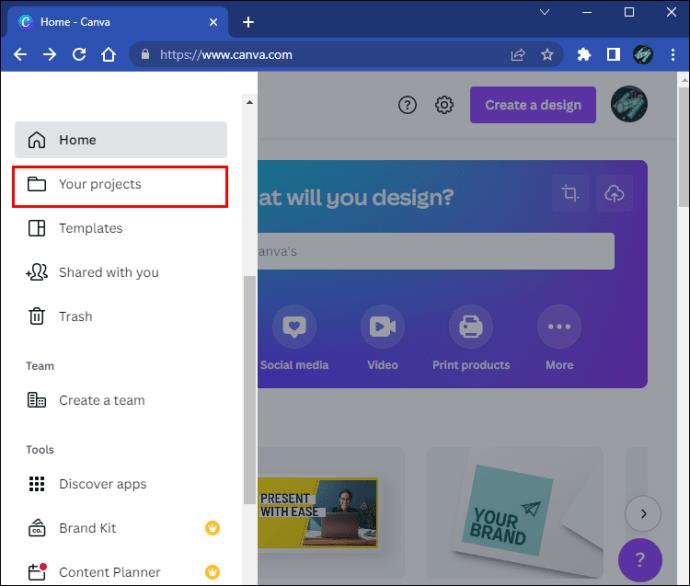690x586 pixels.
Task: Click the Create a design button
Action: click(x=532, y=105)
